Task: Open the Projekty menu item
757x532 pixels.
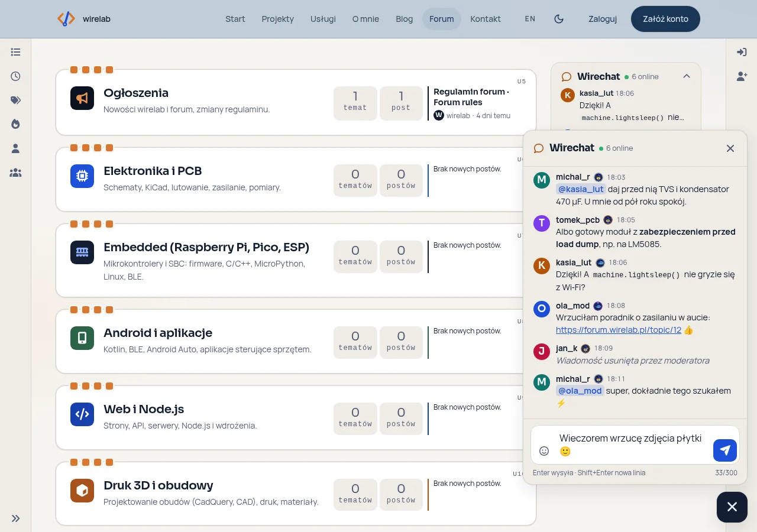Action: [278, 19]
